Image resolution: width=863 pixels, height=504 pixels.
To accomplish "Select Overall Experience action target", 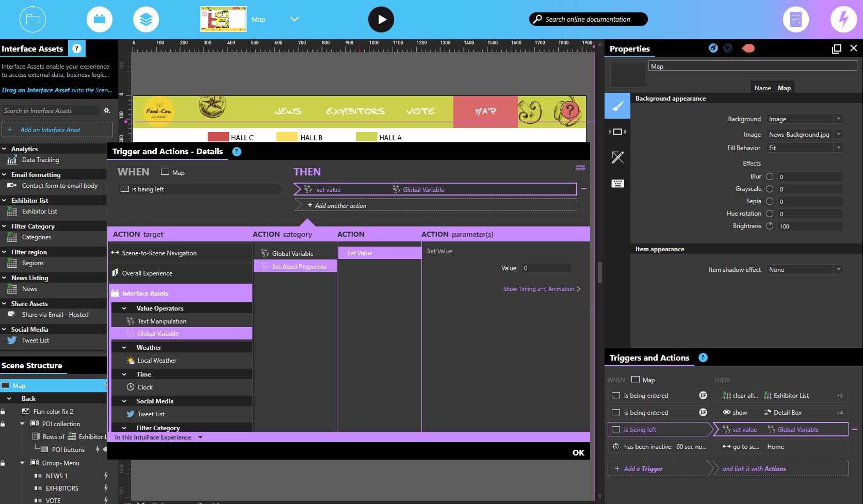I will 147,273.
